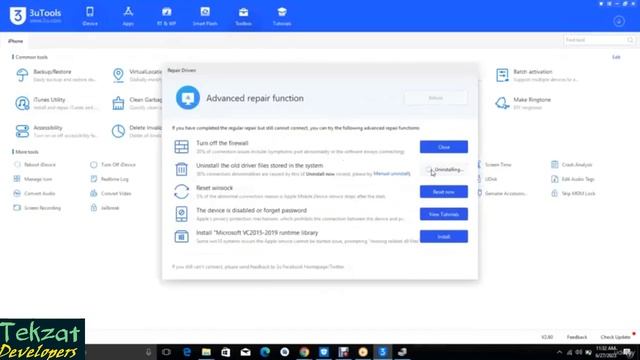Image resolution: width=640 pixels, height=360 pixels.
Task: Open Skip MDM Lock tool
Action: point(573,193)
